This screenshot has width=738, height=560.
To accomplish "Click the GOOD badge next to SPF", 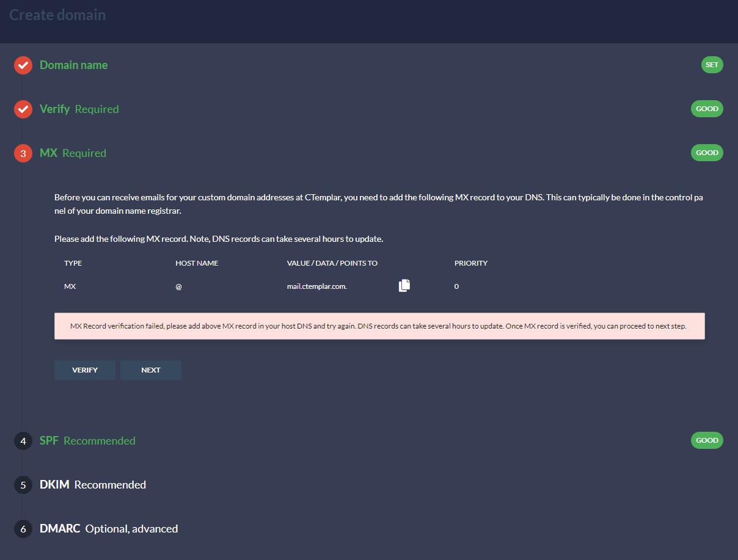I will [x=707, y=440].
